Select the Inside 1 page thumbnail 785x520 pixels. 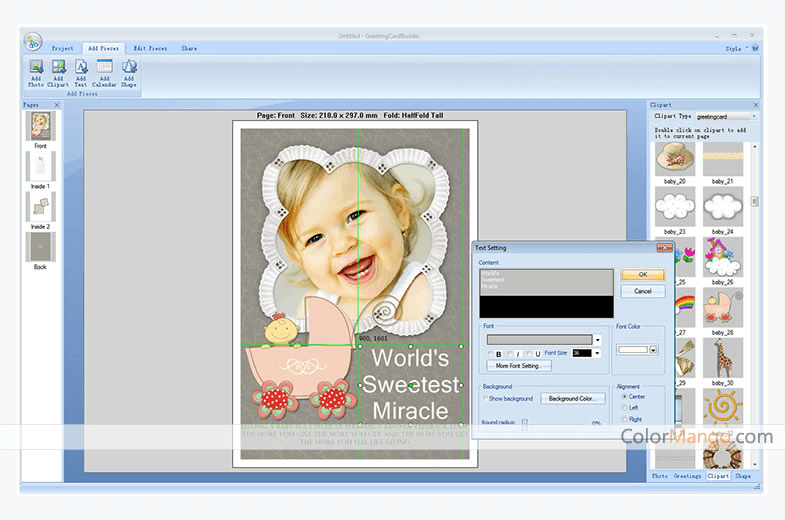click(x=40, y=167)
